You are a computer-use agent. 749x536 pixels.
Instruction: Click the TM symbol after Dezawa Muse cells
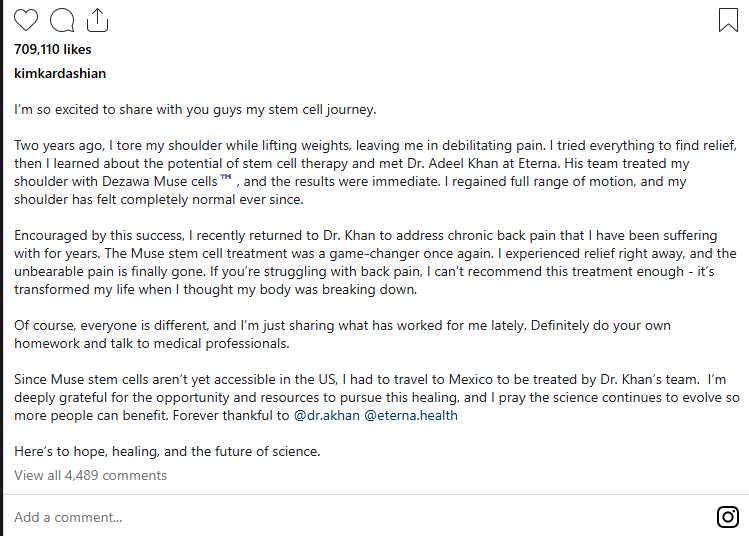tap(225, 177)
